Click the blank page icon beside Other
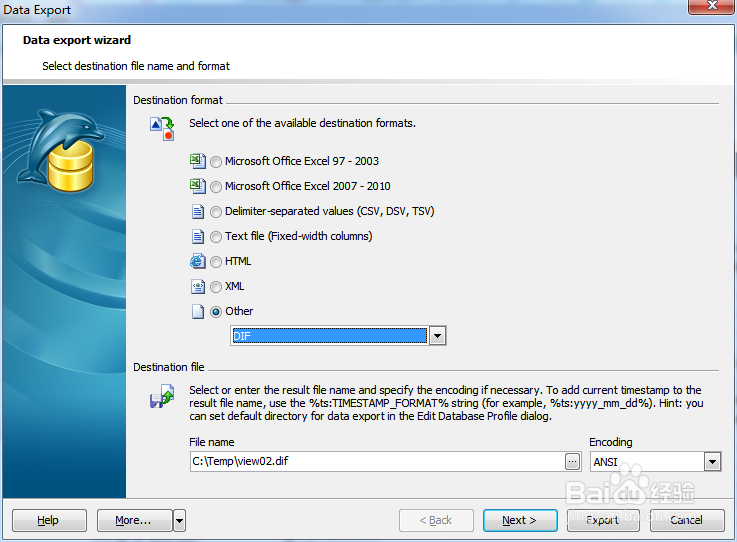The width and height of the screenshot is (737, 542). [198, 312]
